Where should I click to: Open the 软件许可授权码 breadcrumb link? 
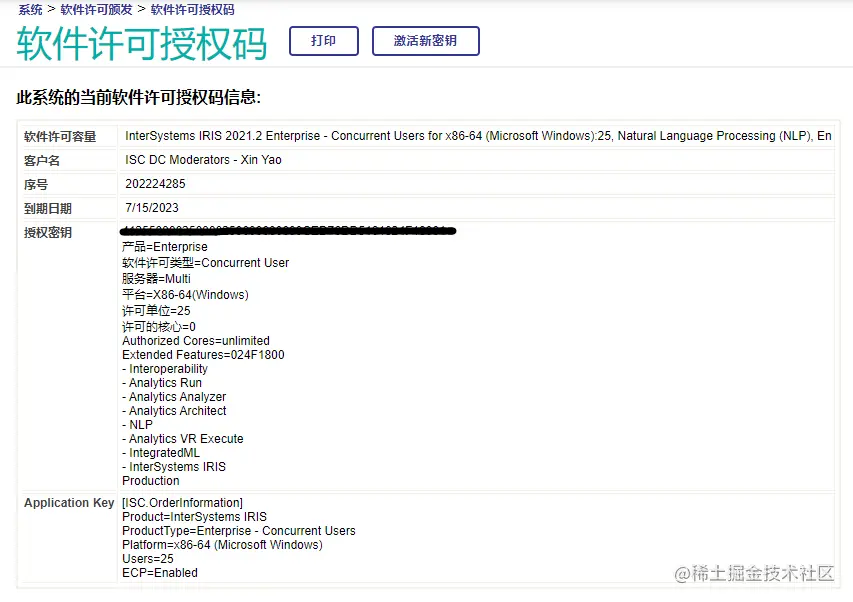coord(193,10)
